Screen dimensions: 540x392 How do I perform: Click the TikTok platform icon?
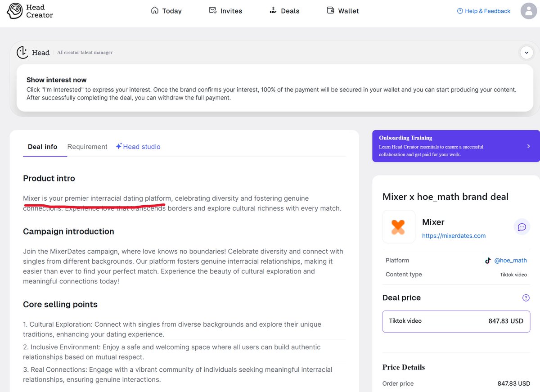(488, 261)
